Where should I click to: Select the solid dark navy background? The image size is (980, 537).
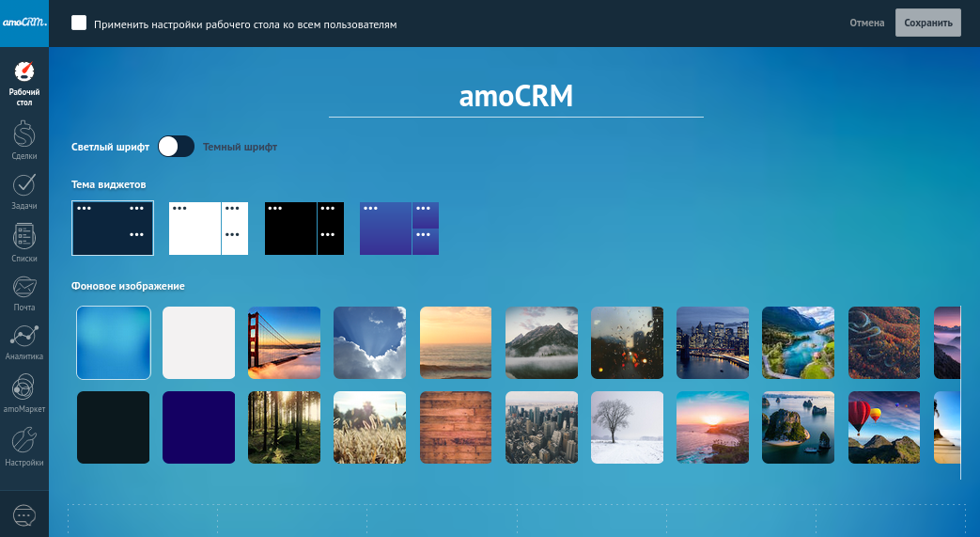[x=198, y=427]
